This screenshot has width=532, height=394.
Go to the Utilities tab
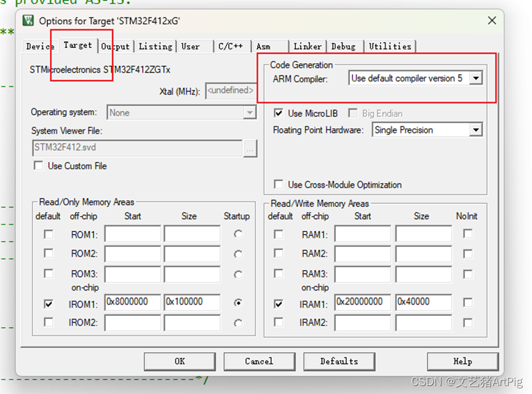coord(390,47)
